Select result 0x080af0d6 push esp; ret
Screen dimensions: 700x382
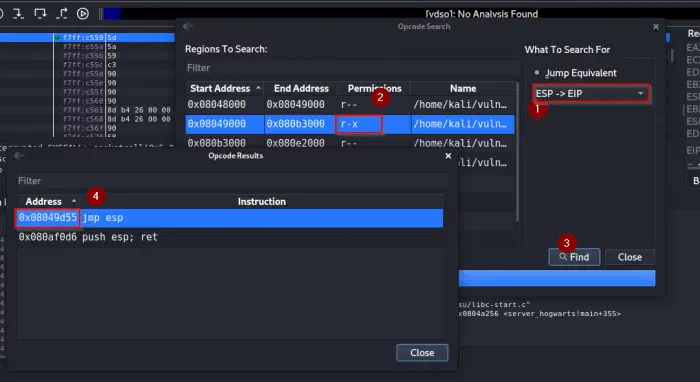(230, 237)
